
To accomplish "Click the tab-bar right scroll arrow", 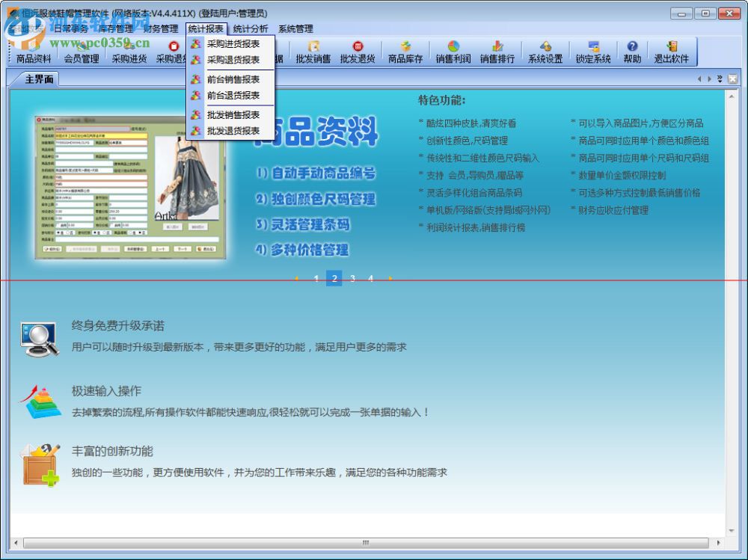I will click(709, 79).
